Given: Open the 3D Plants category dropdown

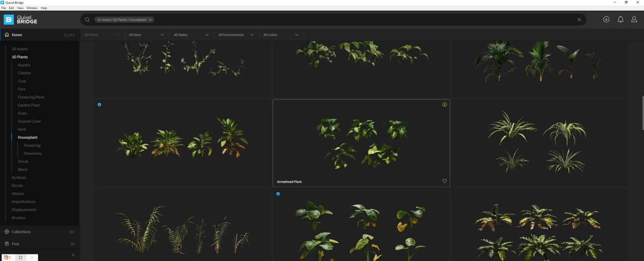Looking at the screenshot, I should (102, 35).
